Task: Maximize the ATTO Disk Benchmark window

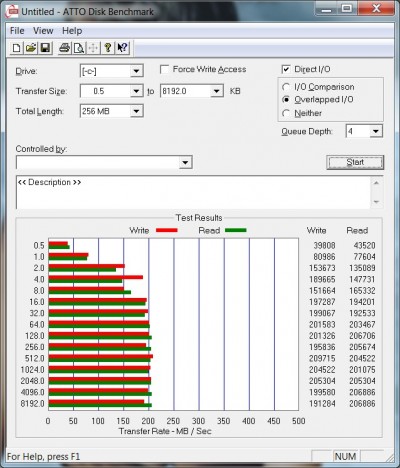Action: pos(347,9)
